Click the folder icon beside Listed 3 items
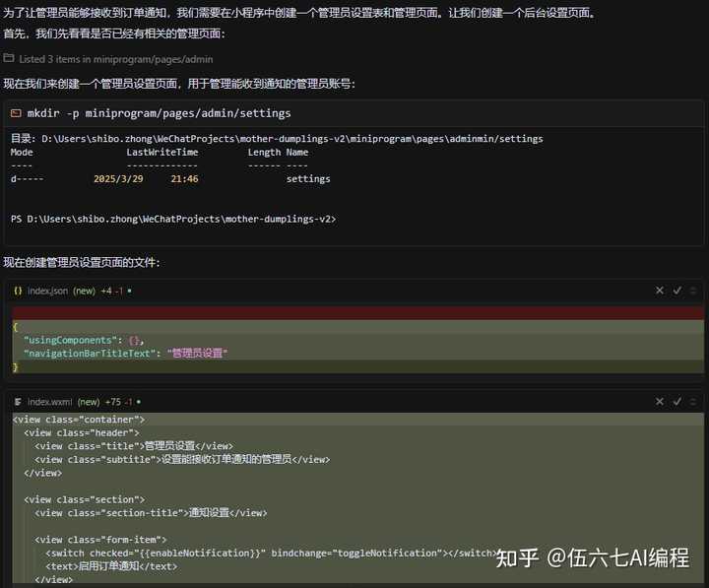The height and width of the screenshot is (588, 709). (10, 59)
